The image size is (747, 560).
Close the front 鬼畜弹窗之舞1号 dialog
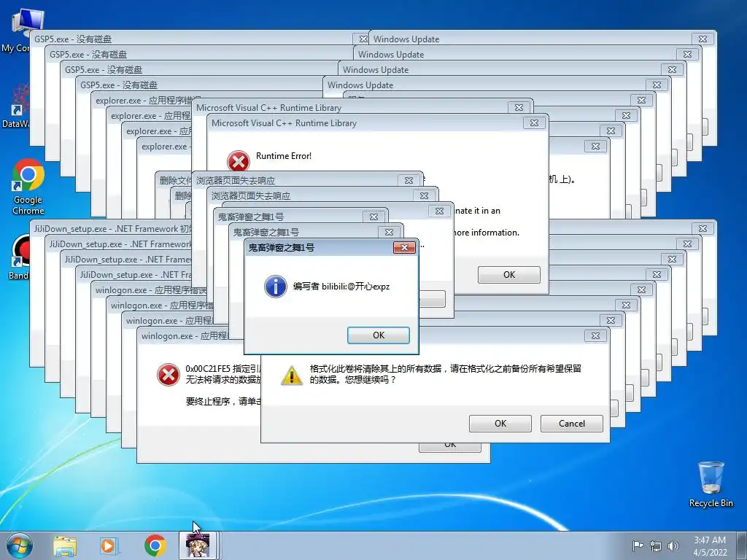point(404,247)
